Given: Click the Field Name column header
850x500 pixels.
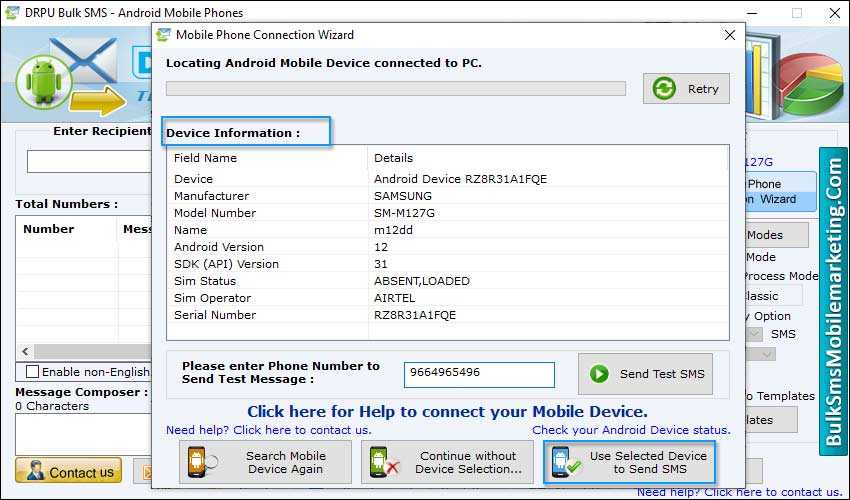Looking at the screenshot, I should 205,158.
